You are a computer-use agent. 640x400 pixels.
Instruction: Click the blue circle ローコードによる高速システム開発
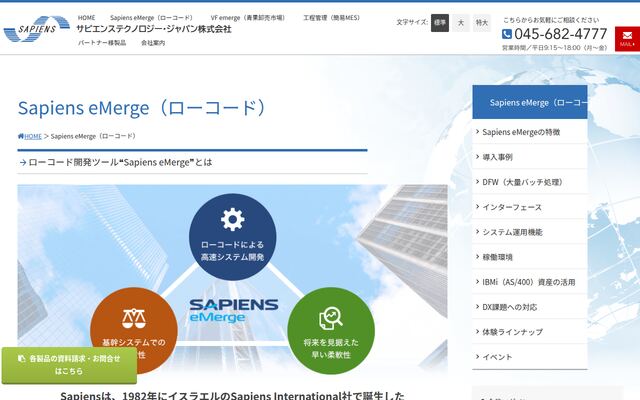pyautogui.click(x=233, y=237)
